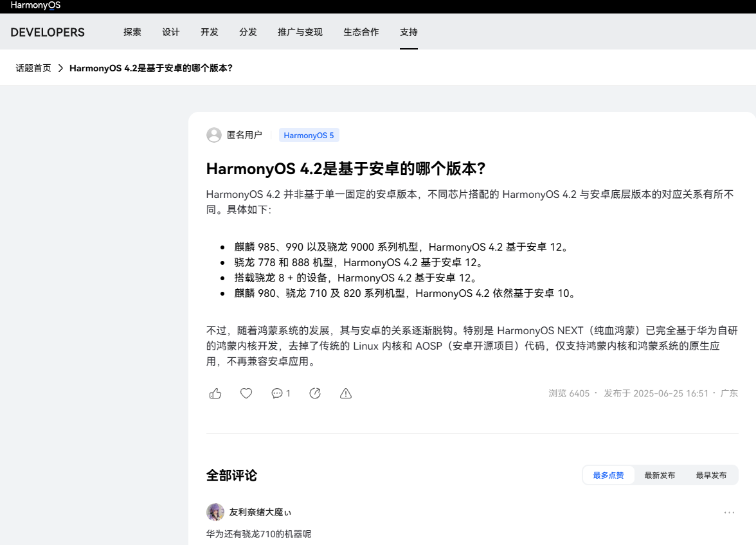
Task: Click the 广东 location label
Action: coord(729,393)
